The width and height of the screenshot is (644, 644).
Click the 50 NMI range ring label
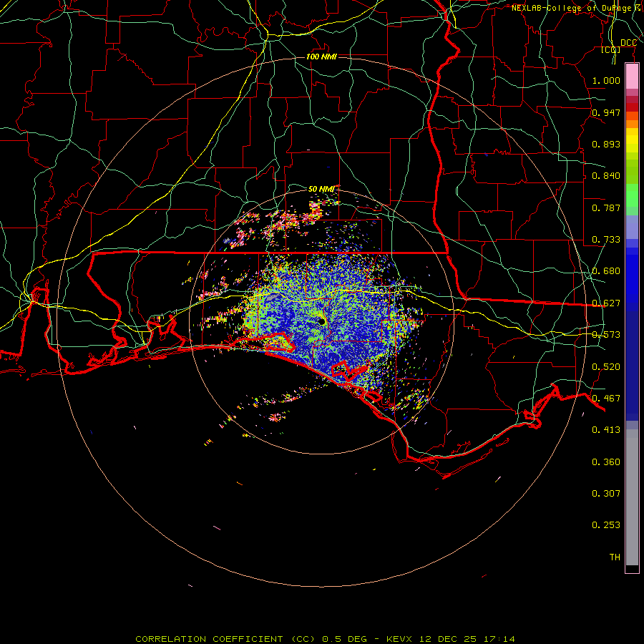tap(321, 190)
